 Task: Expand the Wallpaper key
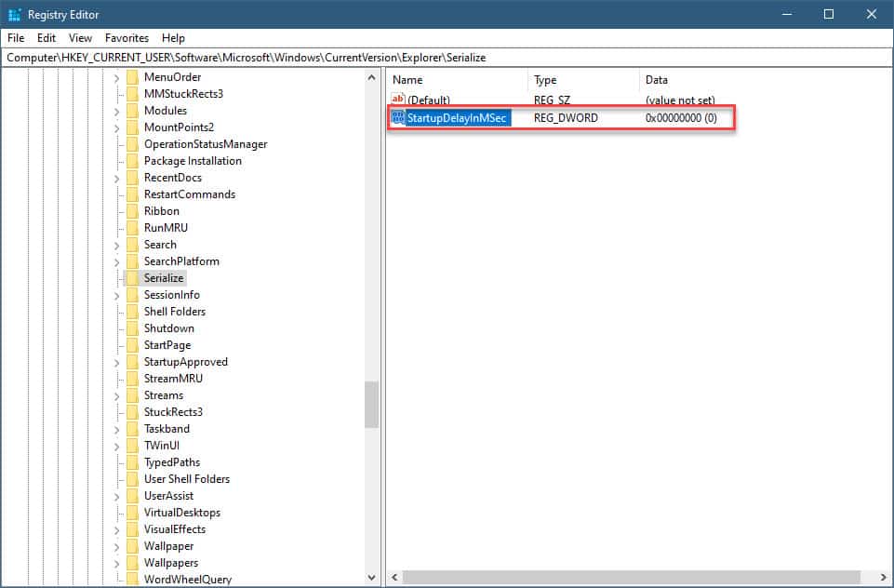coord(116,546)
